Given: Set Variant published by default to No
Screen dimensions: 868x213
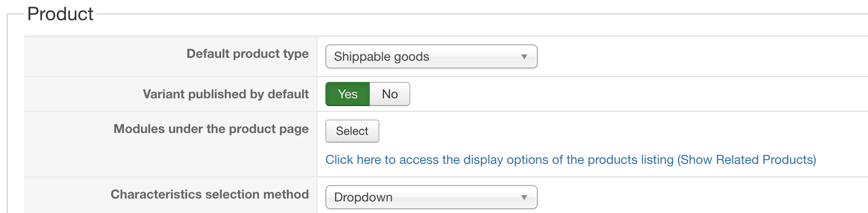Looking at the screenshot, I should pyautogui.click(x=390, y=94).
